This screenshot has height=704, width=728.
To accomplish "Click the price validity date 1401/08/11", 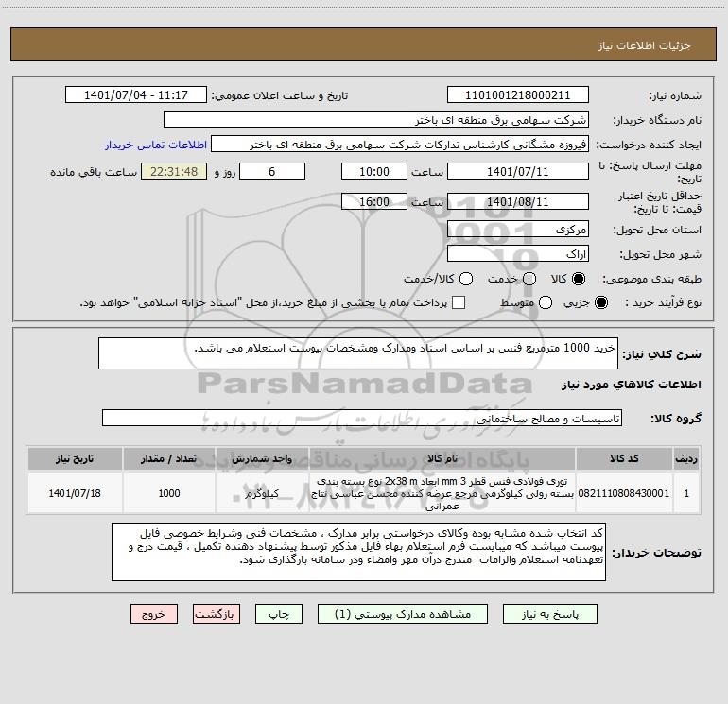I will point(518,201).
